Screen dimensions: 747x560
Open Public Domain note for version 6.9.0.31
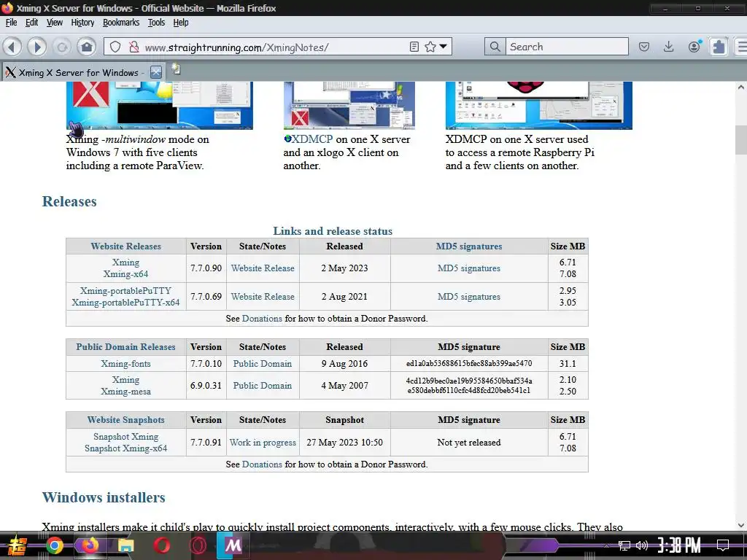263,386
